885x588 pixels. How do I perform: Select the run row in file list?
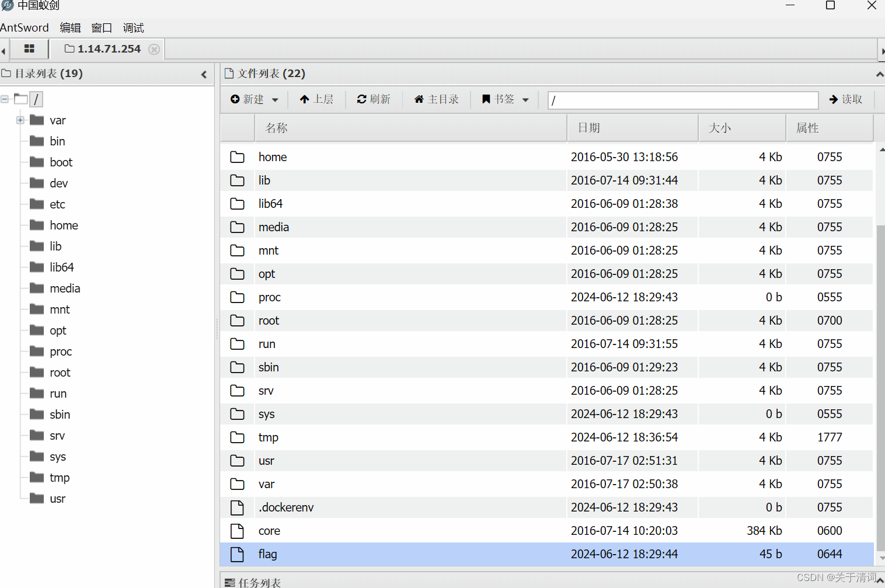(x=547, y=344)
